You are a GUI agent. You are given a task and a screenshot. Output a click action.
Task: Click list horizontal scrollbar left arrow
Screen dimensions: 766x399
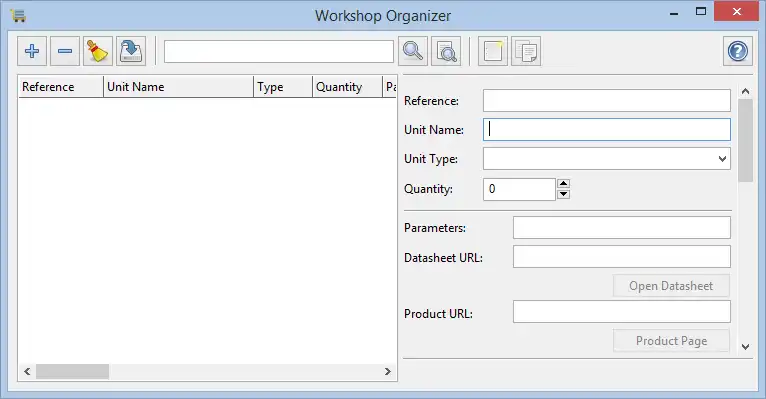tap(27, 372)
